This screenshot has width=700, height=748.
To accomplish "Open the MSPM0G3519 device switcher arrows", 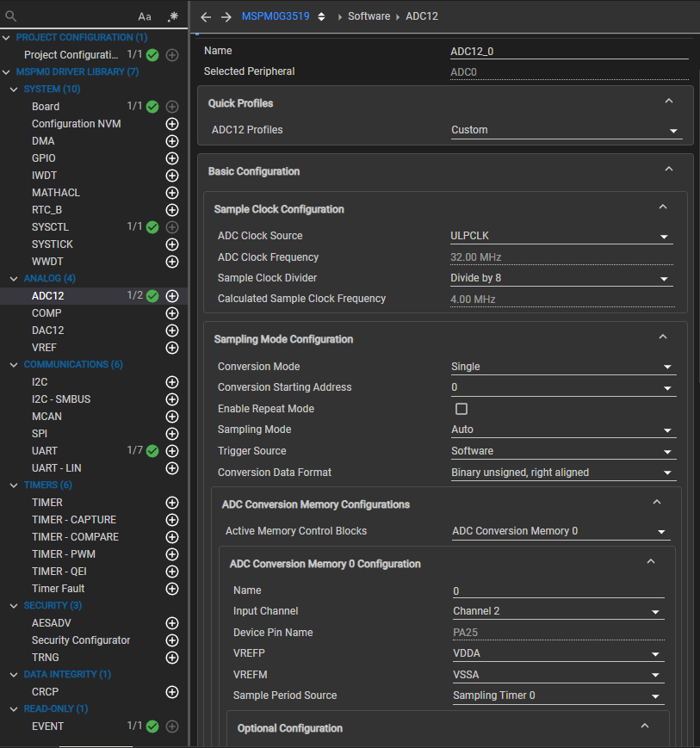I will click(x=322, y=16).
